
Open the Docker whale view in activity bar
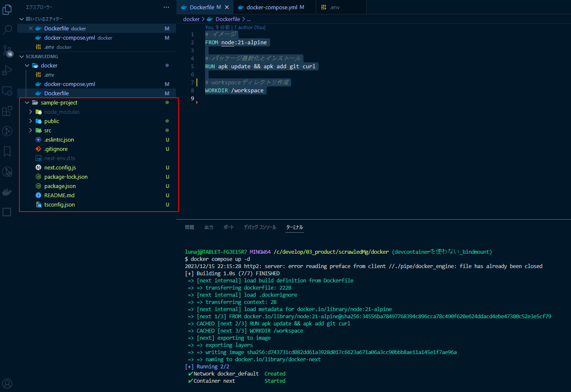click(x=7, y=192)
